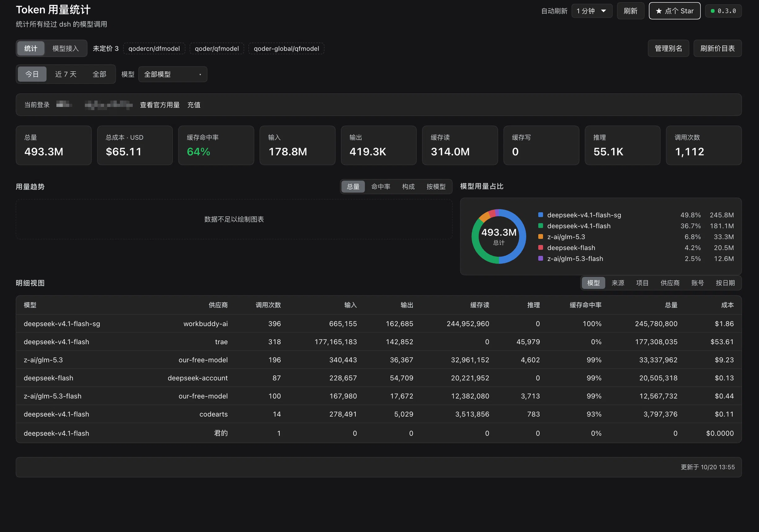Click the 管理别名 button
The height and width of the screenshot is (532, 759).
tap(668, 49)
